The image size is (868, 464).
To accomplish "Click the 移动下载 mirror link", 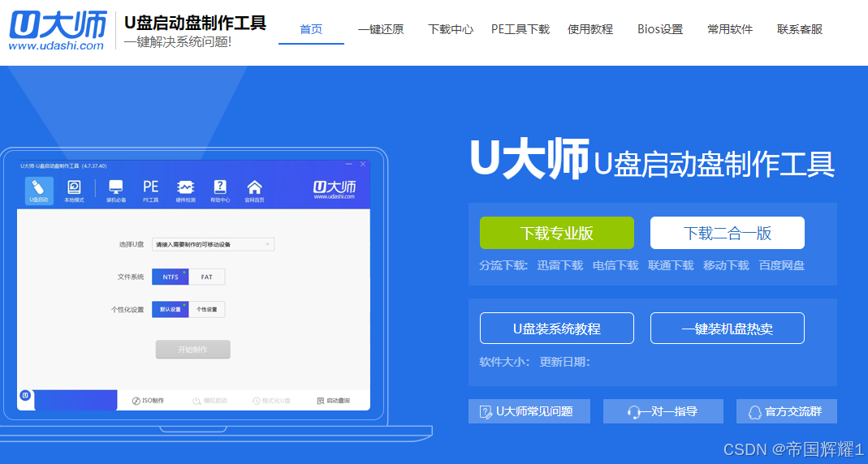I will (726, 265).
